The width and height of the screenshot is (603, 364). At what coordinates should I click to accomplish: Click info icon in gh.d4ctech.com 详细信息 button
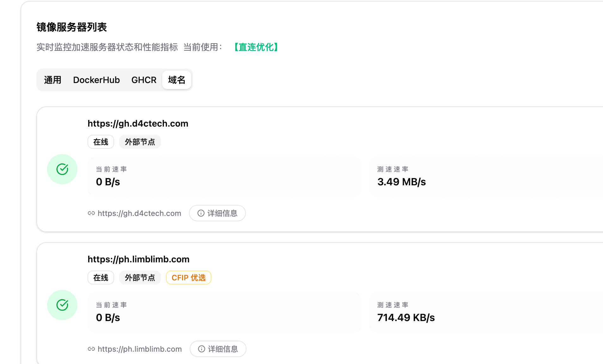click(201, 213)
